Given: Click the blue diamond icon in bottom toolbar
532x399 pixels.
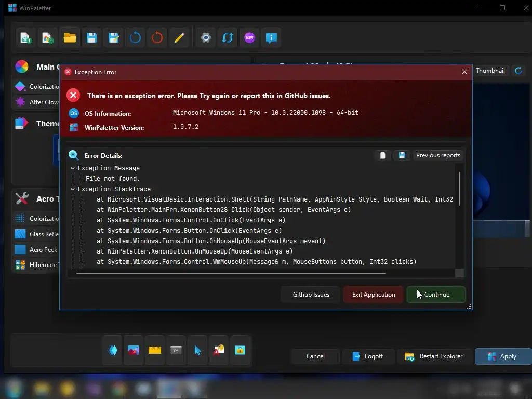Looking at the screenshot, I should (x=113, y=350).
